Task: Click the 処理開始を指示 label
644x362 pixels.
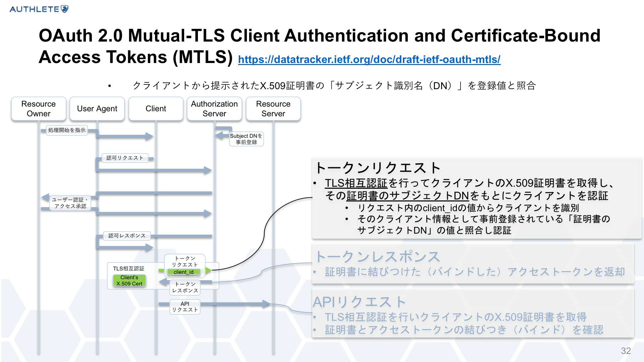Action: (66, 130)
